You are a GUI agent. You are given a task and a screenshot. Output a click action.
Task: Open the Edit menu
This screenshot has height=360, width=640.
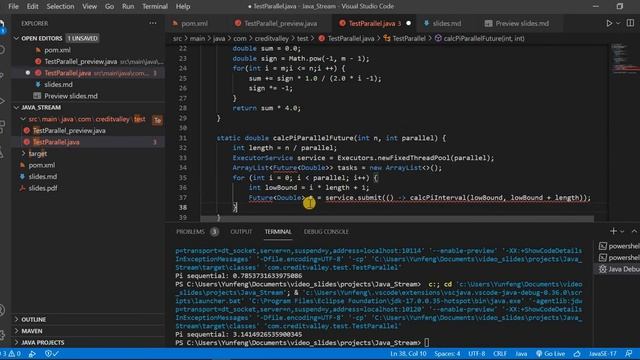[32, 6]
